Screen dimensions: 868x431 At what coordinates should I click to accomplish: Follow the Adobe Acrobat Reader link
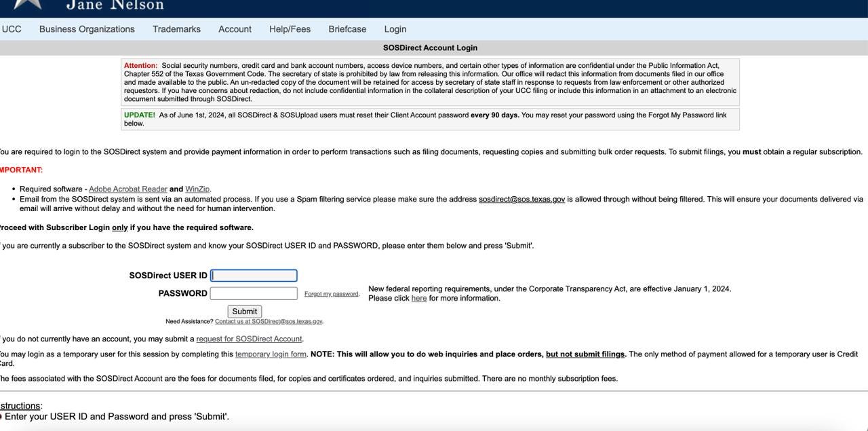[128, 189]
